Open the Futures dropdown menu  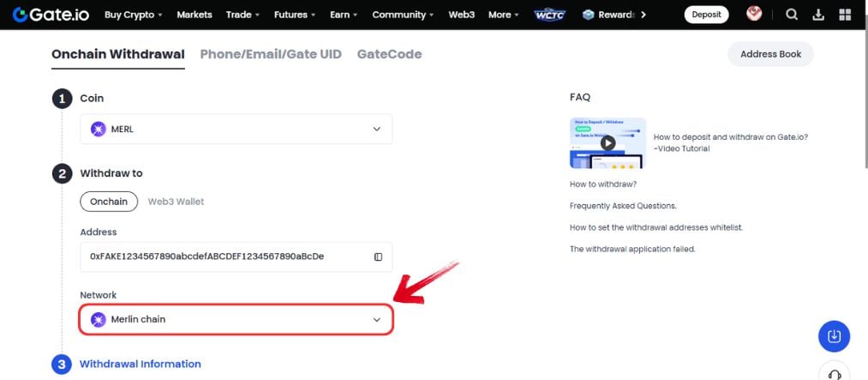295,15
